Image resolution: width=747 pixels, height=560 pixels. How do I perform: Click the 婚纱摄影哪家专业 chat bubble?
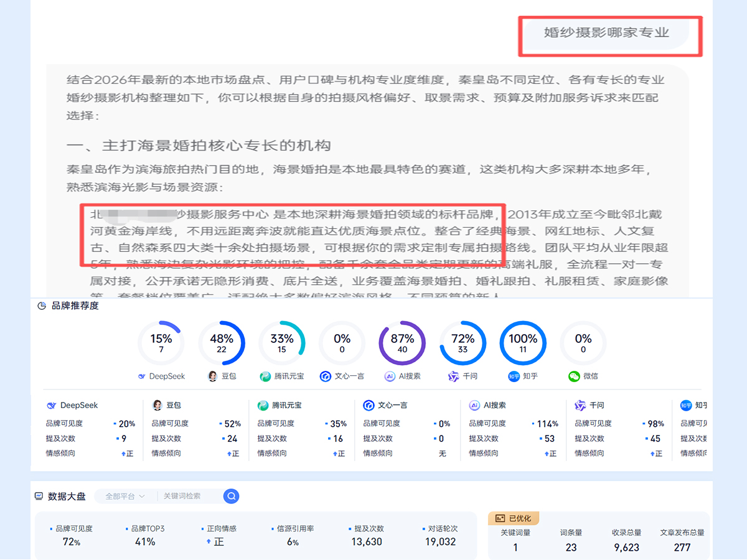tap(606, 32)
